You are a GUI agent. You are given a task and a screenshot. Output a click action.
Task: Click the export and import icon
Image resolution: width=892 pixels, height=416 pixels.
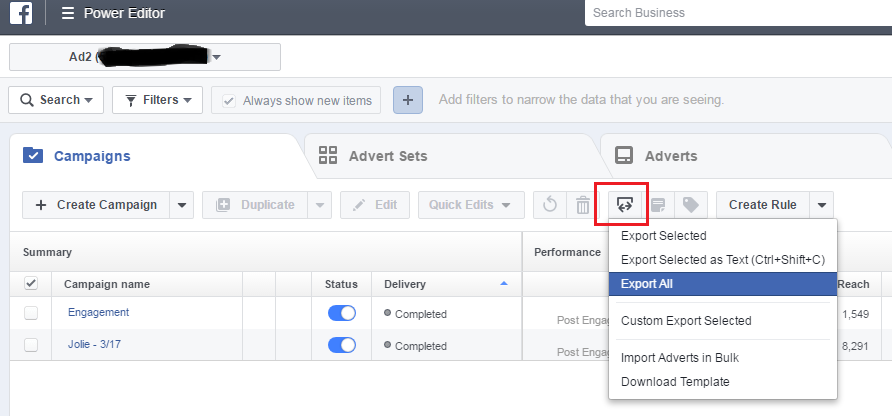coord(625,205)
